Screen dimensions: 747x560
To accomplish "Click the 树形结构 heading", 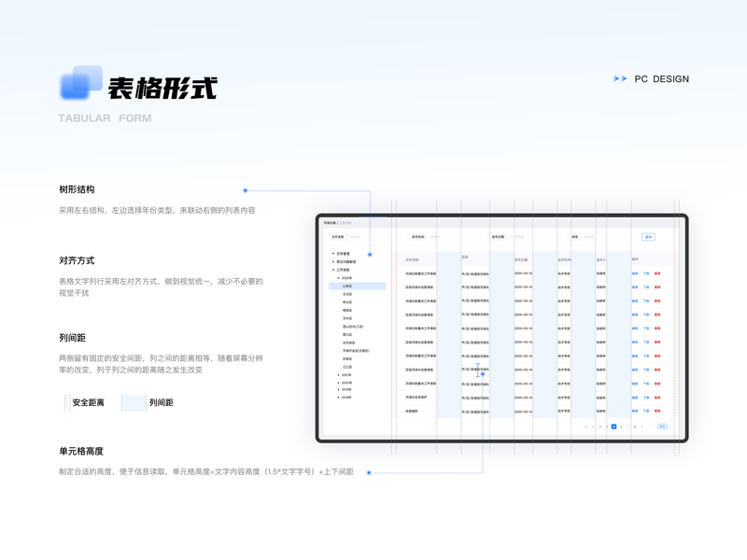I will point(77,189).
